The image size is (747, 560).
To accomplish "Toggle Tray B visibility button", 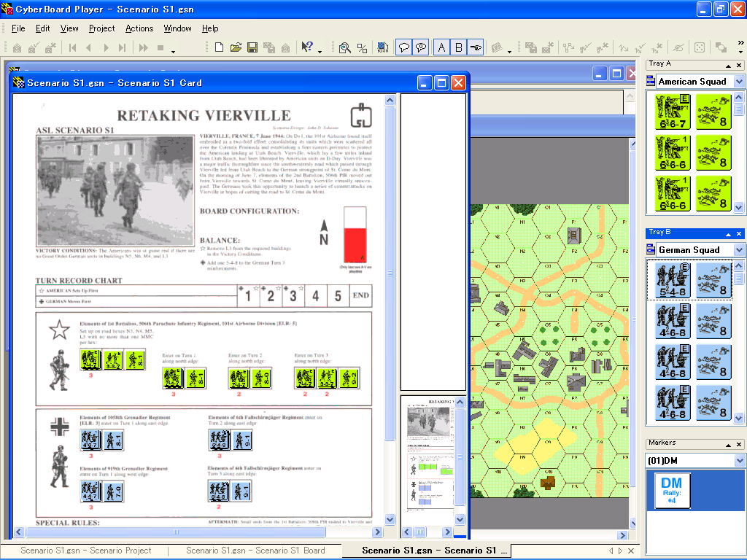I will [458, 47].
